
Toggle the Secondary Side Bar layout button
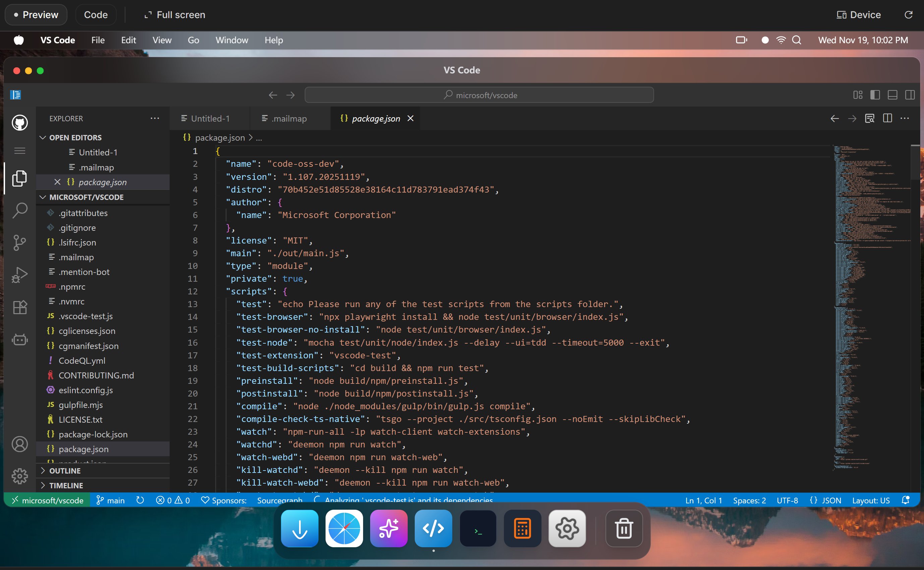[910, 95]
